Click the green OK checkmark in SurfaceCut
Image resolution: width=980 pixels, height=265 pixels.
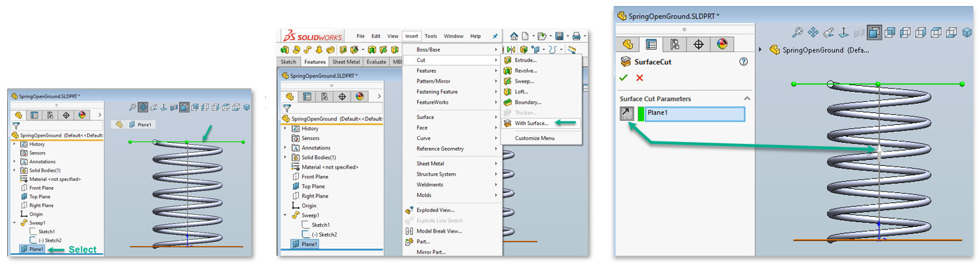(x=623, y=78)
